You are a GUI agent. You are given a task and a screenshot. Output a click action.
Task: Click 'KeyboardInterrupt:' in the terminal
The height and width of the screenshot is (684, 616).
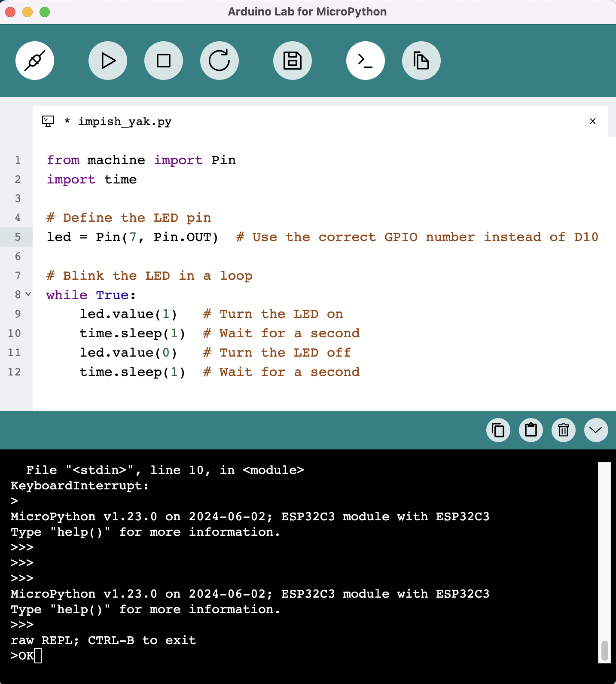[80, 486]
